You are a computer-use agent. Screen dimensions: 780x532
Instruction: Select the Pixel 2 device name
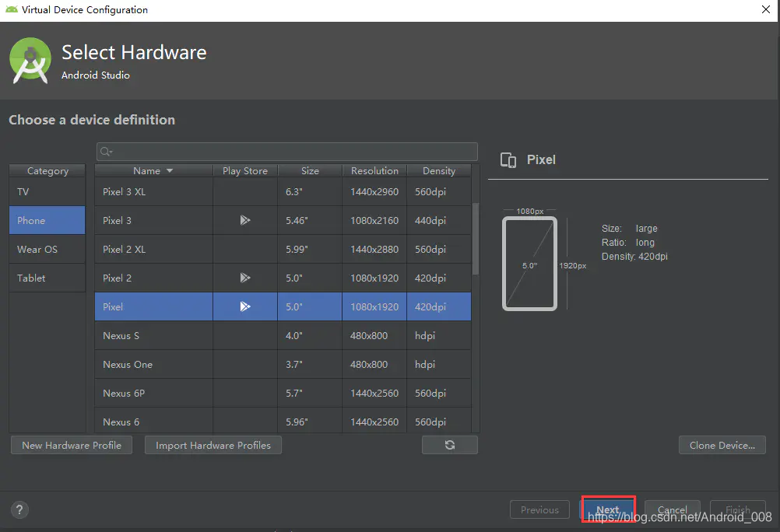(117, 278)
